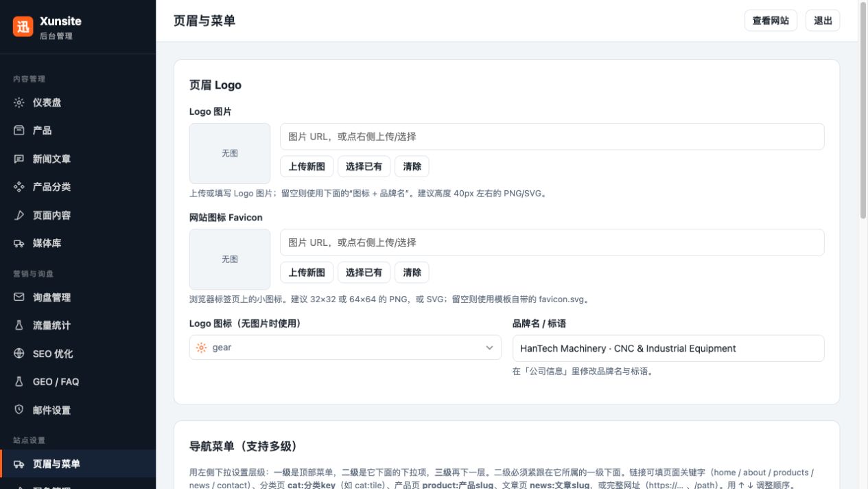Click the 流量统计 flask icon in sidebar
Screen dimensions: 868x489
tap(19, 326)
